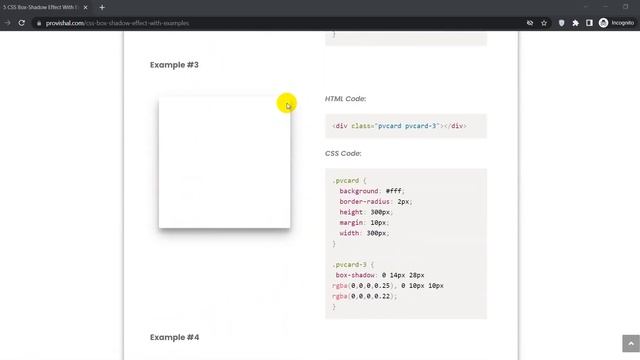640x360 pixels.
Task: Click the background: #fff line
Action: [x=372, y=191]
